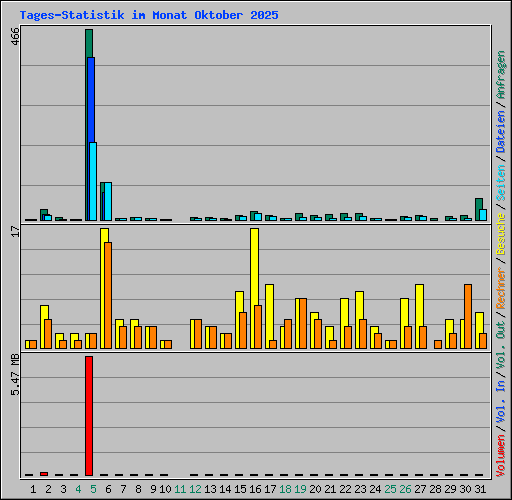The height and width of the screenshot is (500, 512).
Task: Select the tall red Volumen bar of day 5
Action: click(89, 416)
